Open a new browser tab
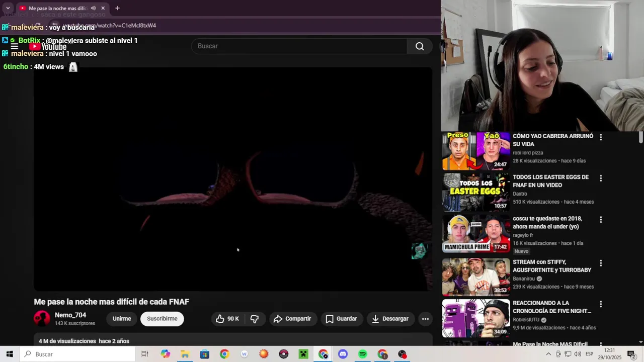The image size is (644, 362). 117,8
